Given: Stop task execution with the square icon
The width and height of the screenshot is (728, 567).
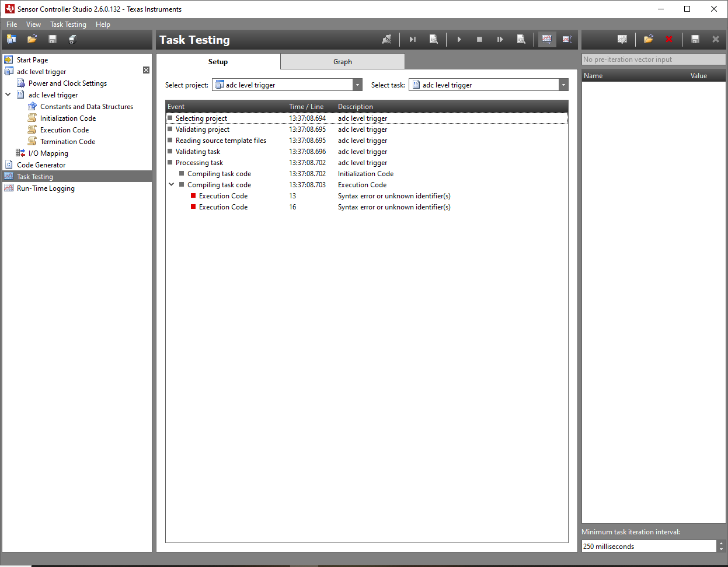Looking at the screenshot, I should pos(480,39).
